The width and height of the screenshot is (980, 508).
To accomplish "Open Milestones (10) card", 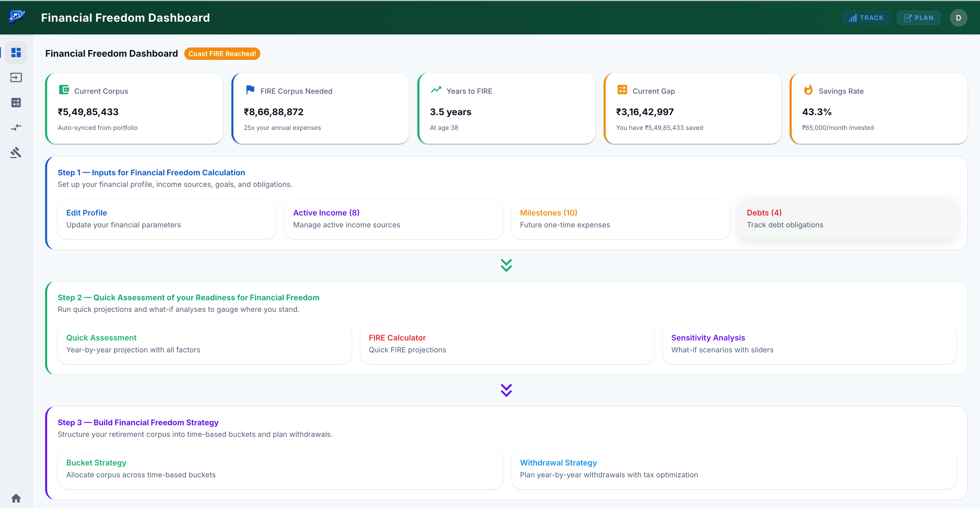I will (x=620, y=219).
